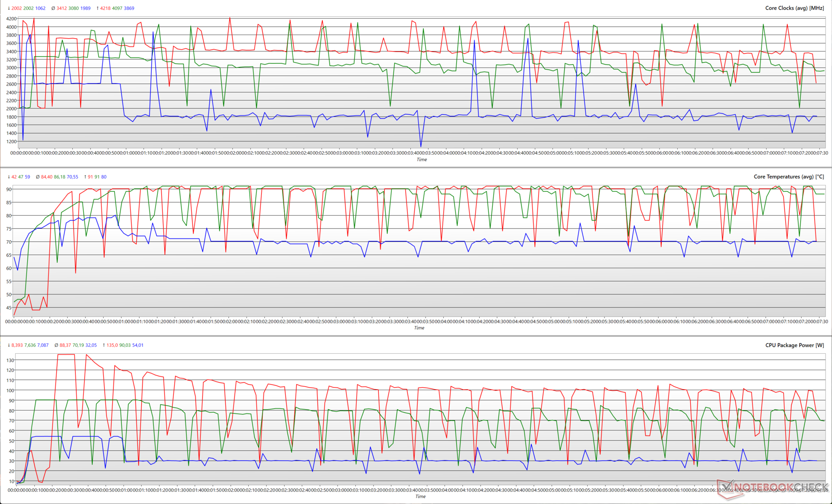Click the average symbol in Core Clocks stats
The width and height of the screenshot is (832, 504).
coord(53,8)
